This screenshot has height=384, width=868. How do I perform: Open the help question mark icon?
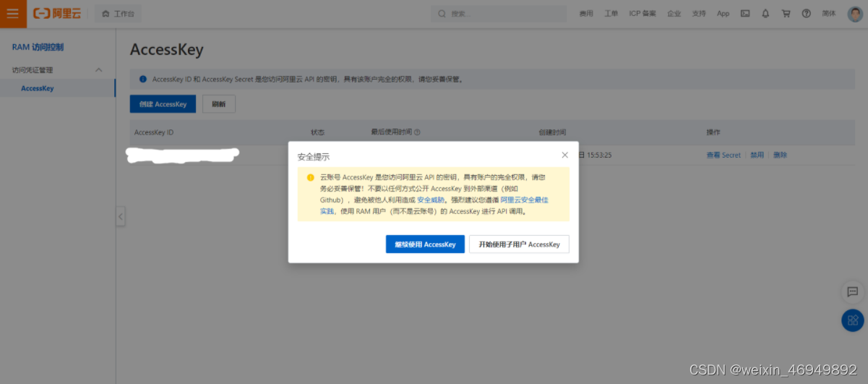tap(807, 14)
